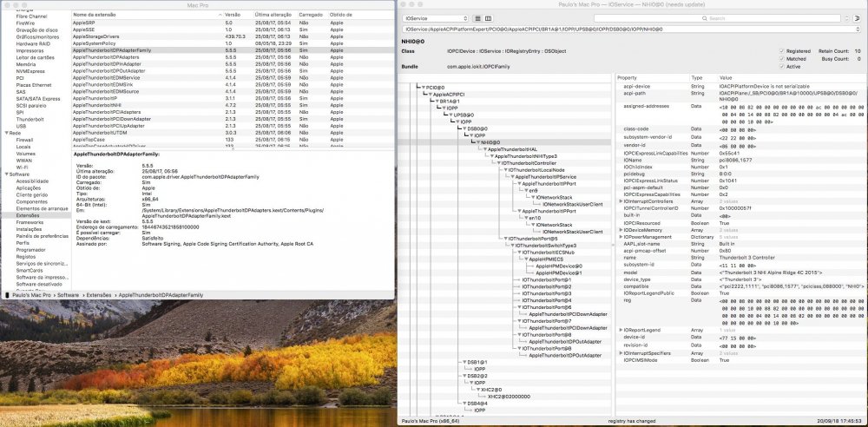Sort by Carregado column header
The image size is (868, 427).
[312, 15]
